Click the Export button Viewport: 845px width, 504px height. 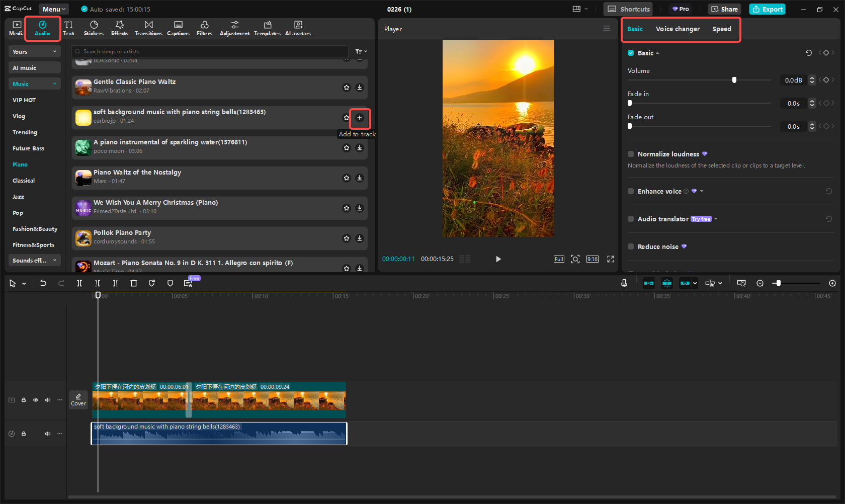[x=767, y=9]
